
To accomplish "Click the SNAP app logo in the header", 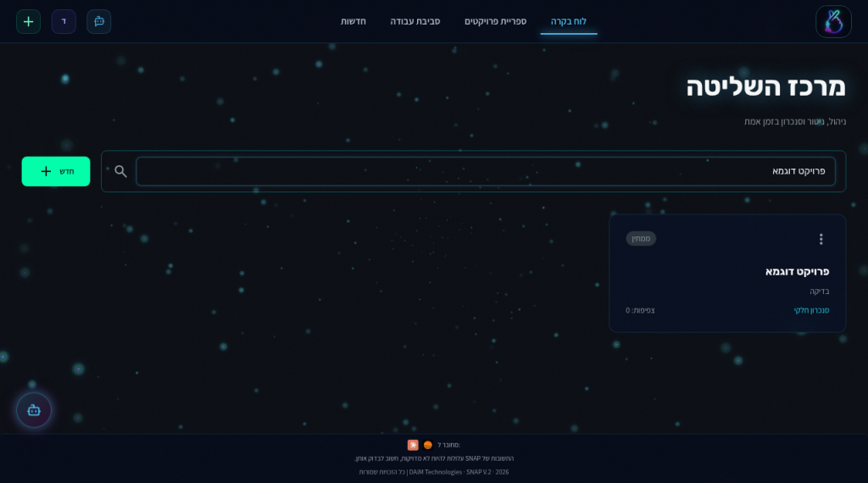I will (833, 21).
